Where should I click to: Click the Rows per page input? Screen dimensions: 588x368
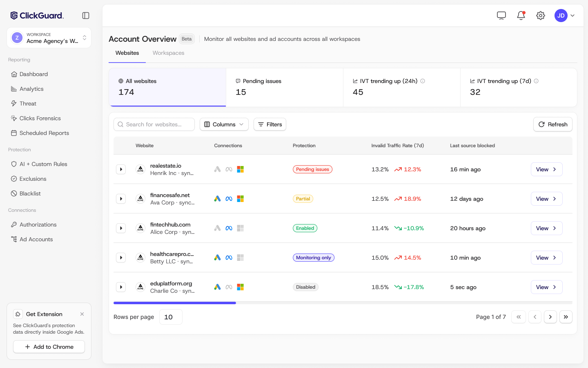coord(171,317)
